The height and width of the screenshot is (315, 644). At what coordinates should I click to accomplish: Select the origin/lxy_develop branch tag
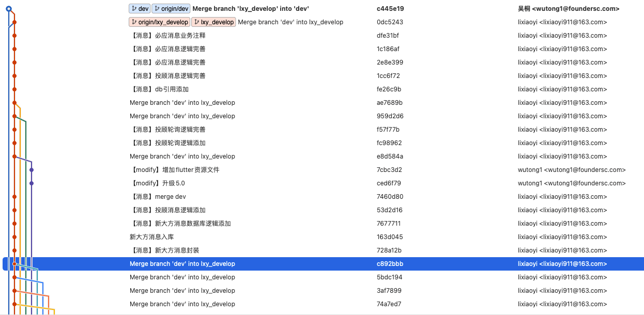pos(159,22)
